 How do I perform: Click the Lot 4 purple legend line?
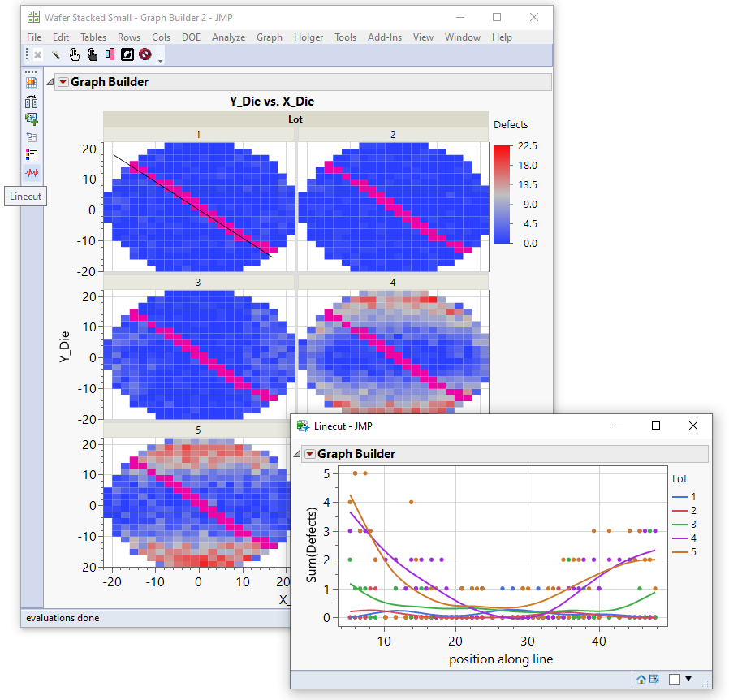[x=679, y=538]
